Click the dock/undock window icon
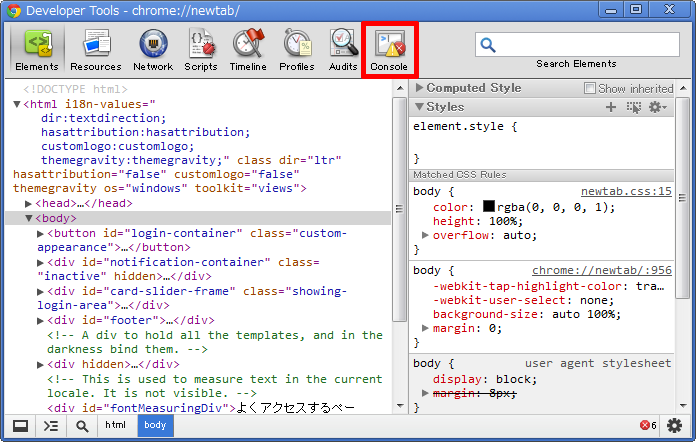This screenshot has height=442, width=696. pyautogui.click(x=20, y=426)
